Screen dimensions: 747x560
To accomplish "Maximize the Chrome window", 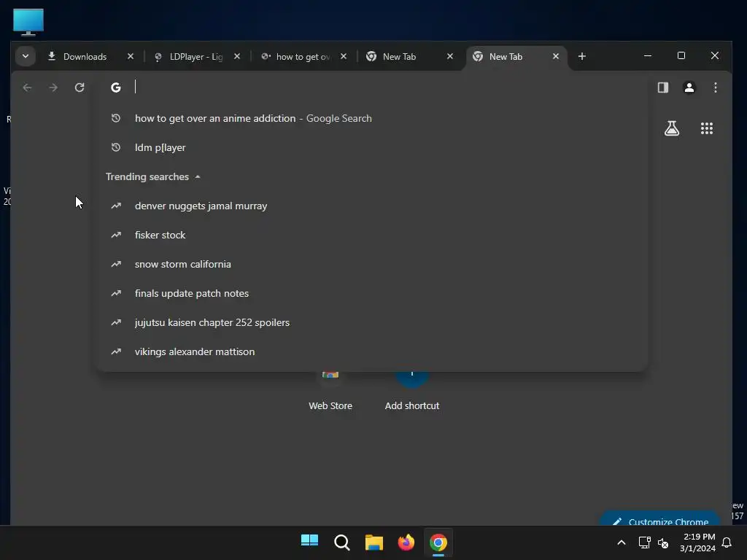I will [x=681, y=55].
